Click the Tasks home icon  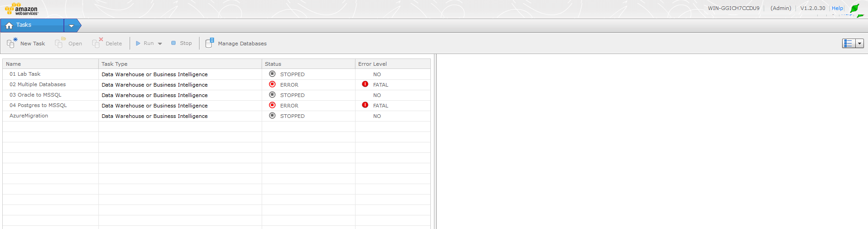click(x=9, y=25)
